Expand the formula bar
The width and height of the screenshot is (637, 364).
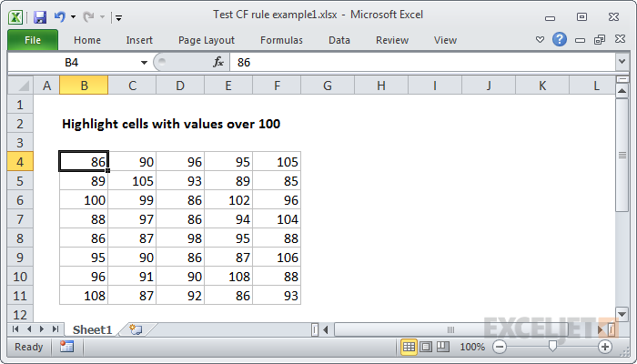click(x=622, y=62)
